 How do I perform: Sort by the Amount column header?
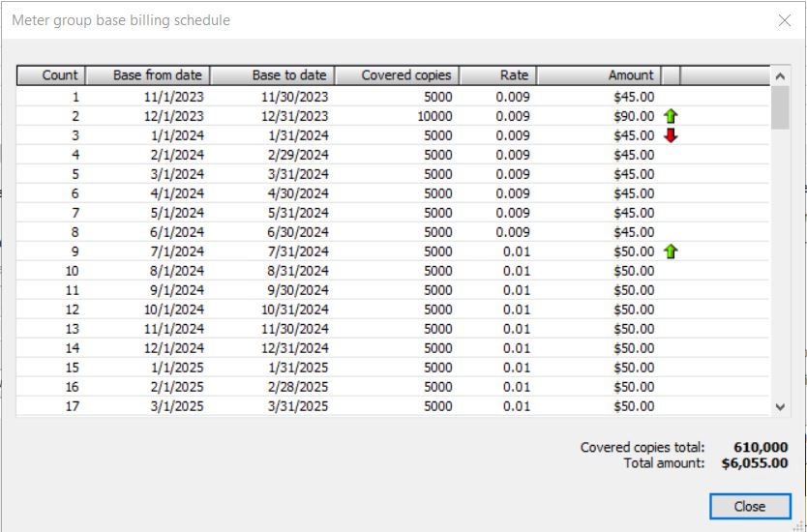599,75
